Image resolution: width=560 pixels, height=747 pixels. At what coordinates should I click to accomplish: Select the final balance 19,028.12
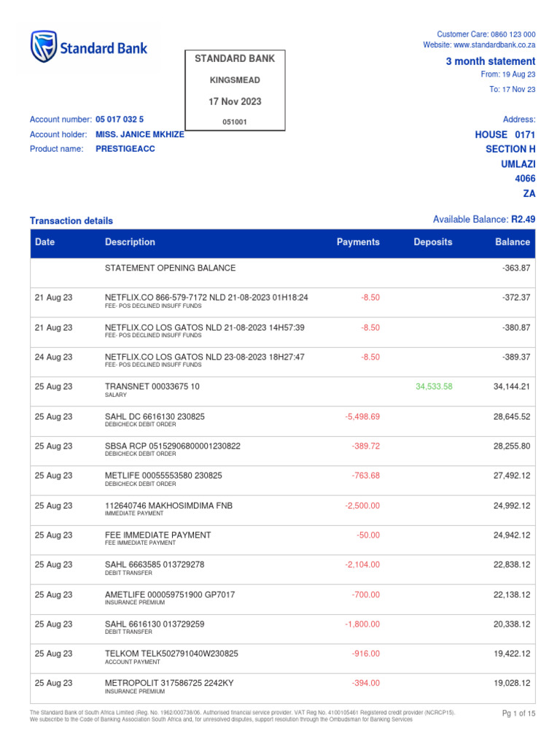[x=511, y=684]
